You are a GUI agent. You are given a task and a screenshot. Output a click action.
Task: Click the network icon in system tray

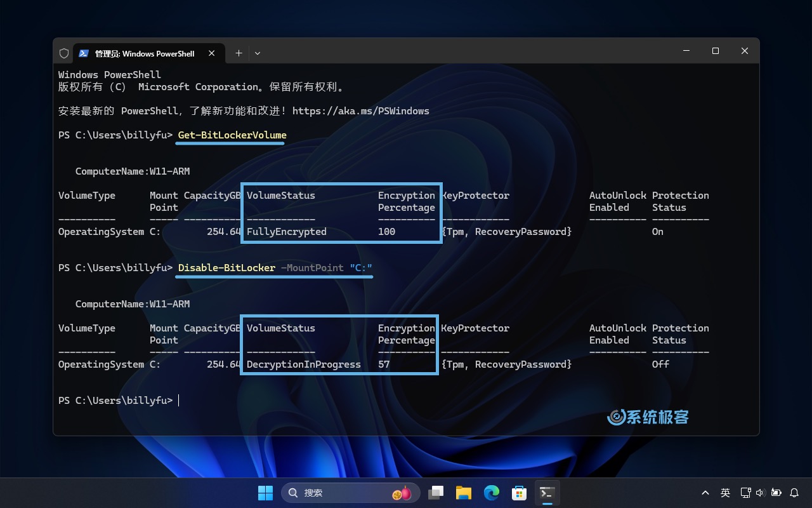745,493
